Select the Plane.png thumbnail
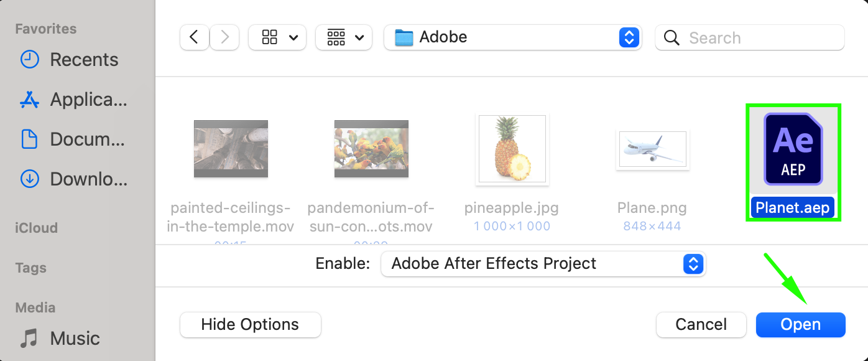Image resolution: width=868 pixels, height=361 pixels. (653, 150)
